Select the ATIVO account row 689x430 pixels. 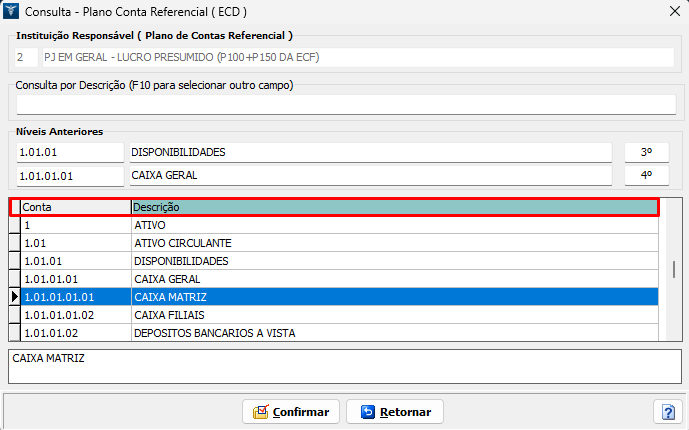pyautogui.click(x=394, y=225)
